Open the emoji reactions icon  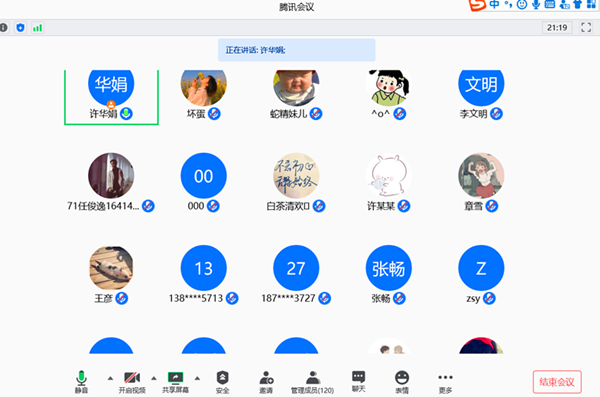point(402,377)
